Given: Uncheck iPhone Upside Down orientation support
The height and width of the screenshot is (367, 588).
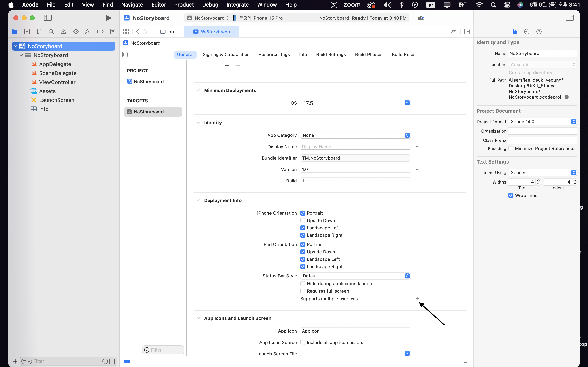Looking at the screenshot, I should click(303, 220).
